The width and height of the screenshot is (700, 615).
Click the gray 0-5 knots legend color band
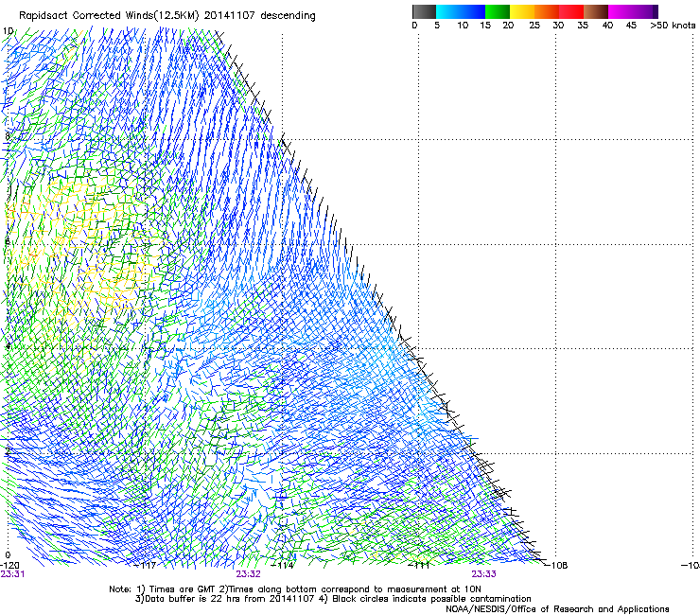[424, 11]
